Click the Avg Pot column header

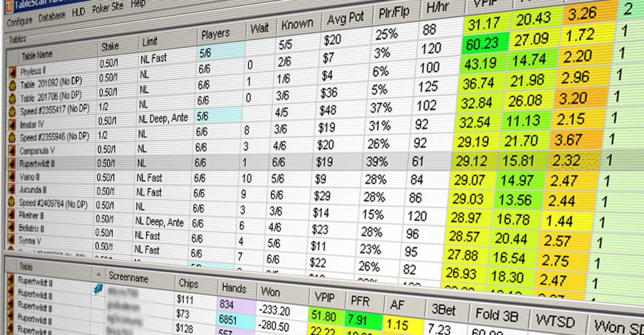tap(344, 19)
